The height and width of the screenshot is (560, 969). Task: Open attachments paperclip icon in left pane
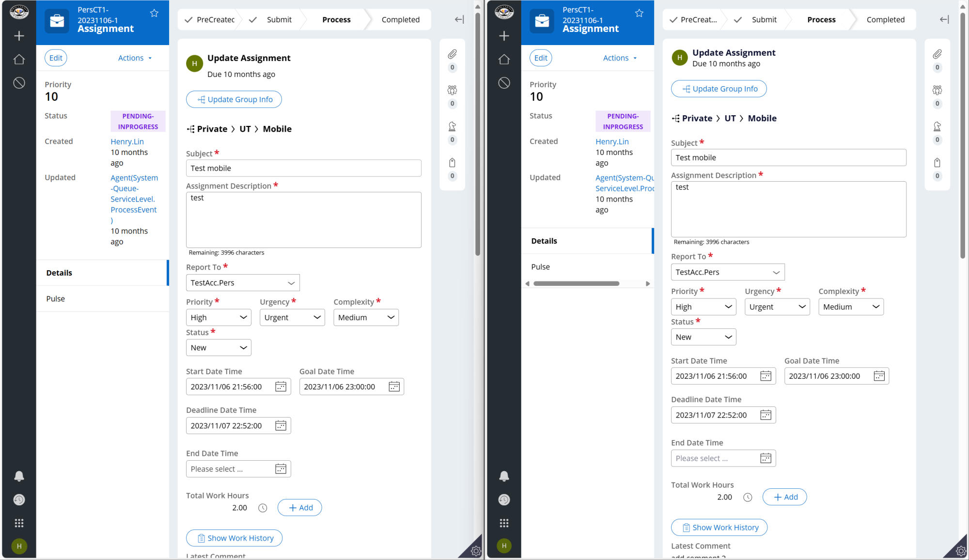pyautogui.click(x=452, y=54)
